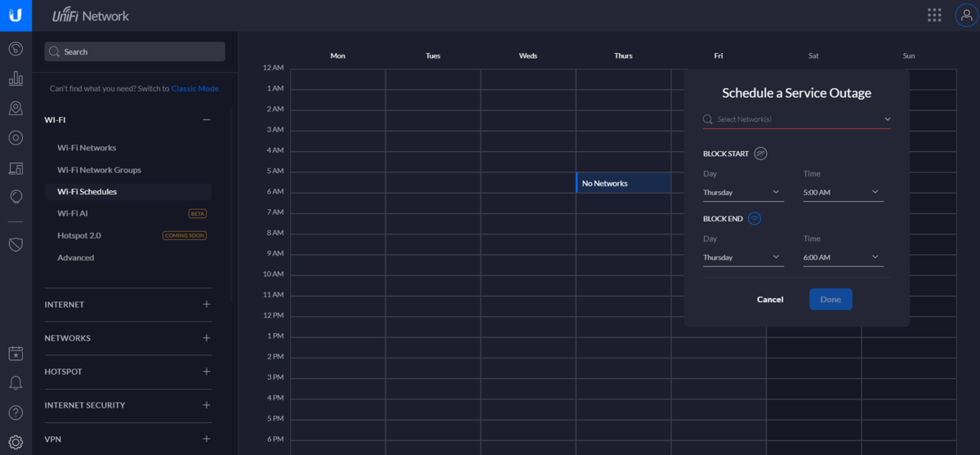Cancel the service outage dialog

click(770, 299)
